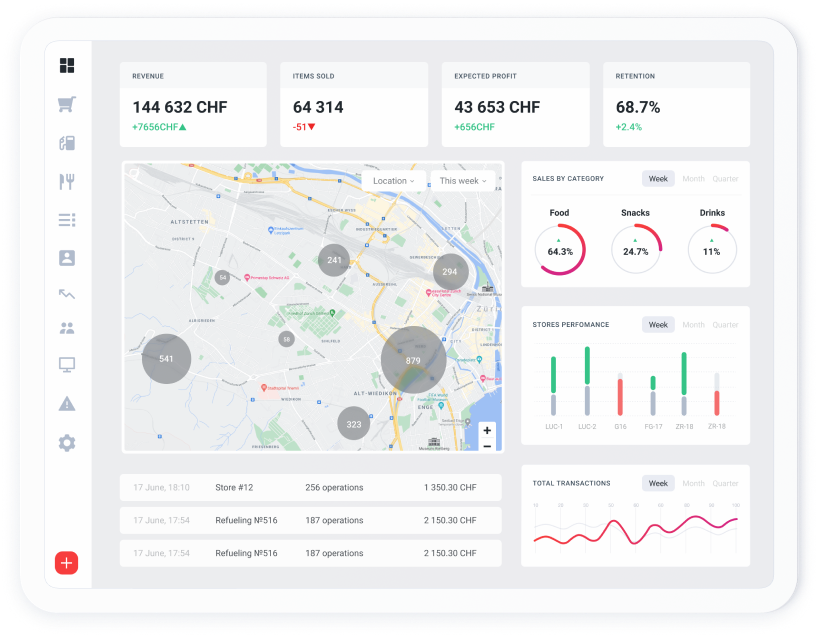Click the +2.4% retention change indicator
Screen dimensions: 819x637
coord(629,127)
